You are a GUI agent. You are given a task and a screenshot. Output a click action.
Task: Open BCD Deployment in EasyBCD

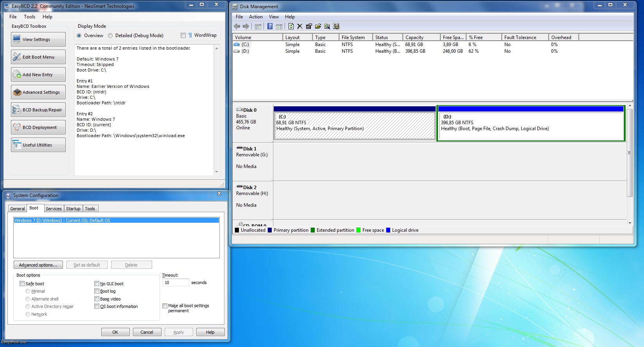click(38, 127)
